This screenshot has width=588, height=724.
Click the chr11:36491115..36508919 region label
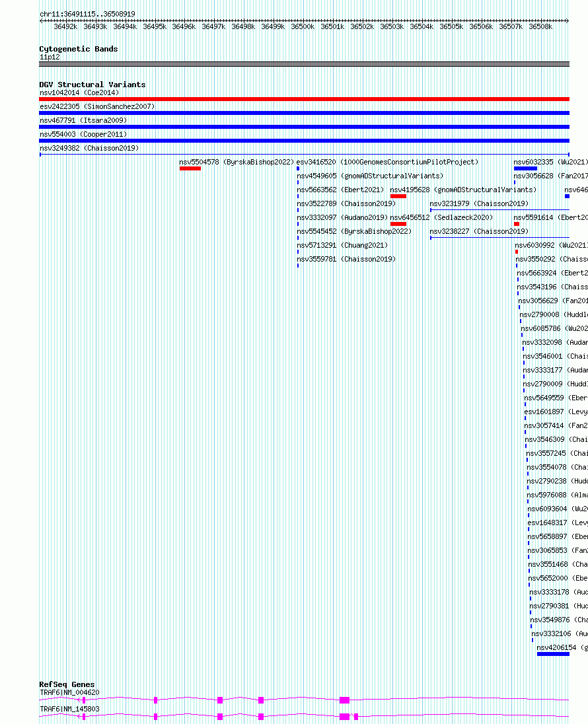(87, 15)
